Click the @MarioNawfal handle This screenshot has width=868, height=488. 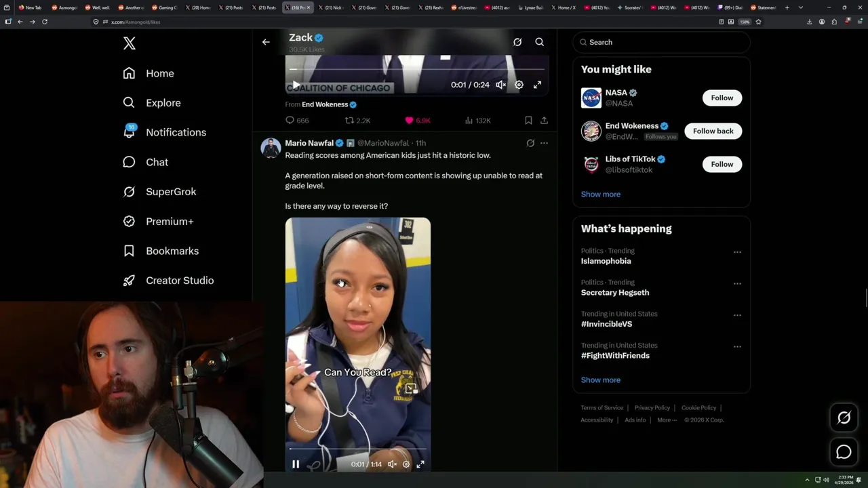pos(383,143)
